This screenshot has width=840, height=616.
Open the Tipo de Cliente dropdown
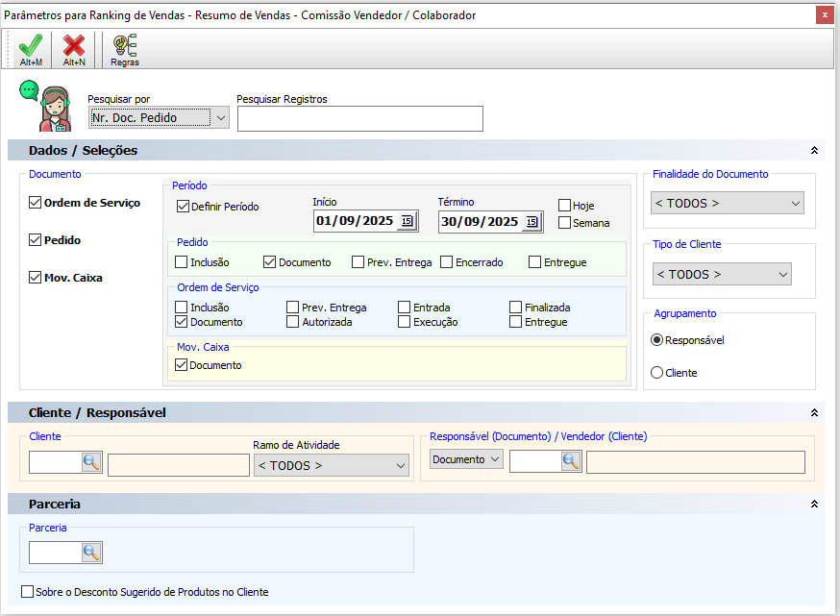click(x=722, y=274)
